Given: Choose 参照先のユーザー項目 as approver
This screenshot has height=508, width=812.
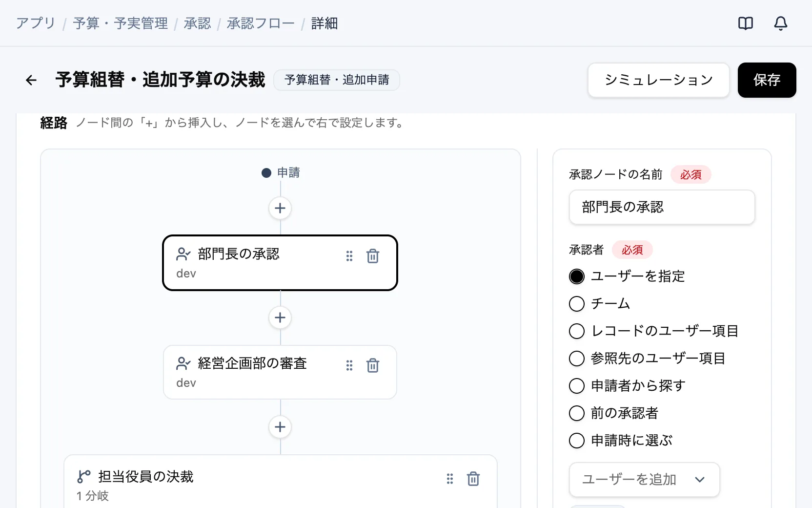Looking at the screenshot, I should point(577,359).
